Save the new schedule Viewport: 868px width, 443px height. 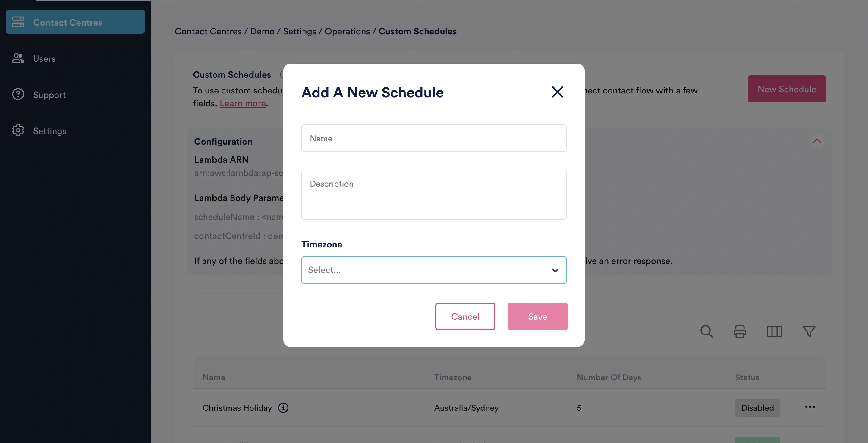tap(537, 316)
